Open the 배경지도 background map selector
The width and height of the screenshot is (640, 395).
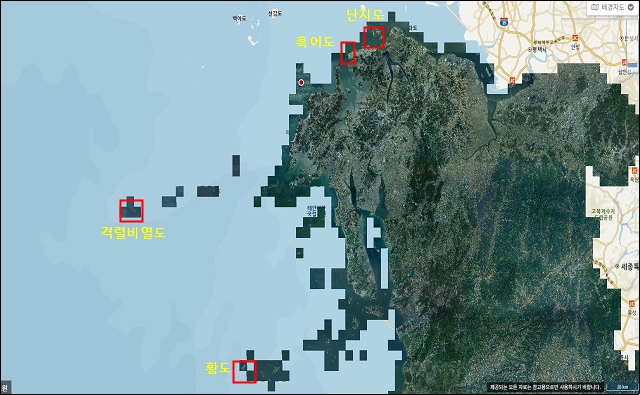click(613, 7)
